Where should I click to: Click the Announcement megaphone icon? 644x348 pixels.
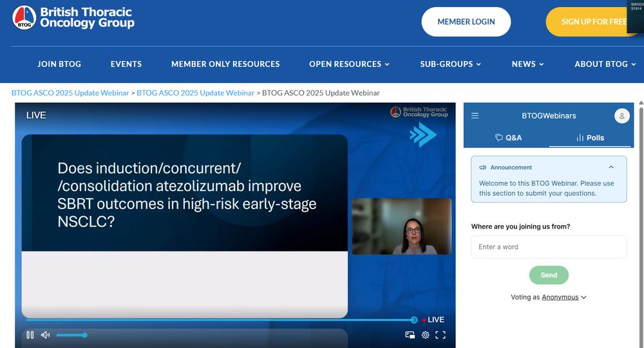coord(482,167)
